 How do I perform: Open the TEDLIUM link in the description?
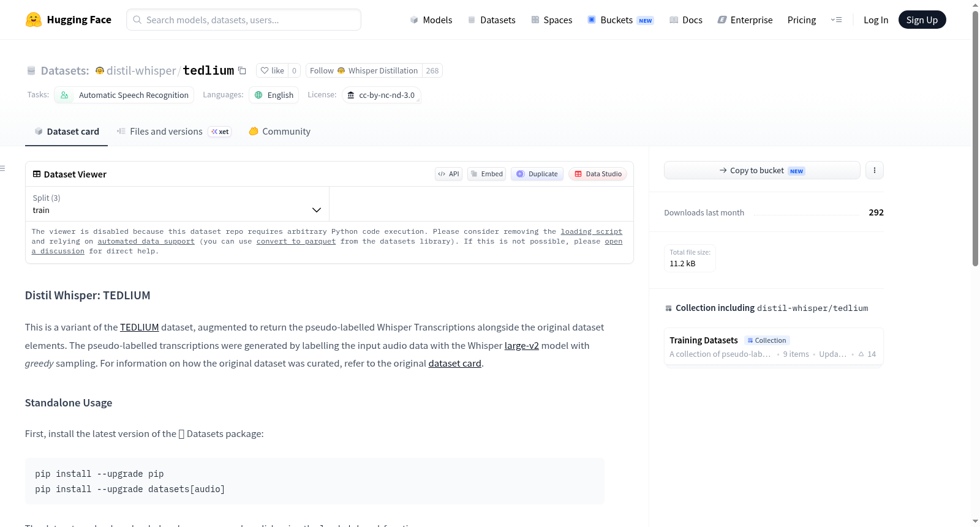140,327
